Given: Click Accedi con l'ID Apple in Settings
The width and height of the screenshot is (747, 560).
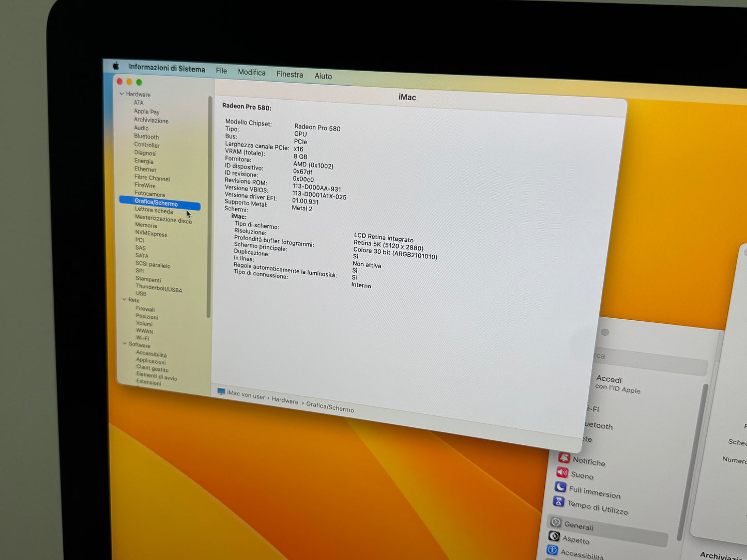Looking at the screenshot, I should (x=618, y=384).
